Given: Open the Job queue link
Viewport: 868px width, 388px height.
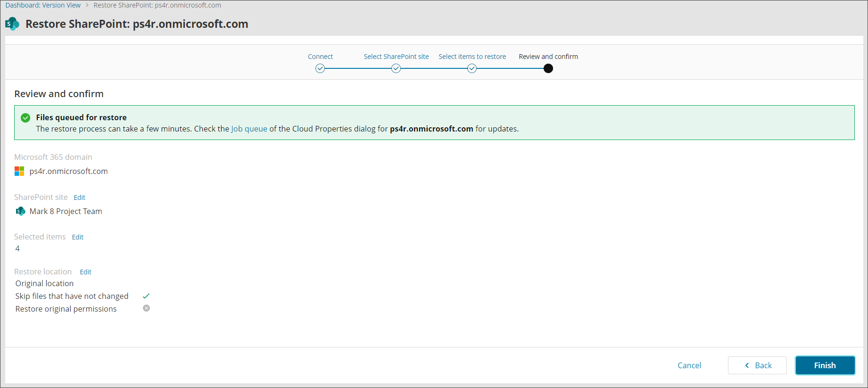Looking at the screenshot, I should 249,129.
